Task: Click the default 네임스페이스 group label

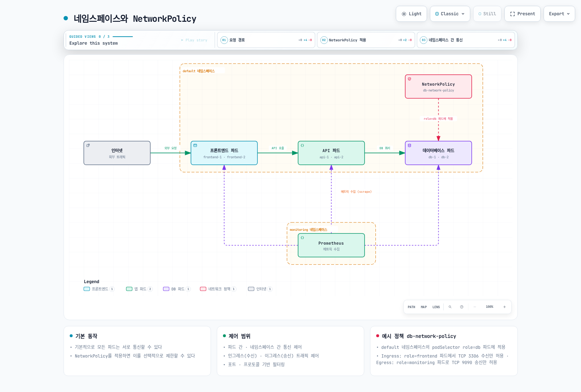Action: [199, 71]
